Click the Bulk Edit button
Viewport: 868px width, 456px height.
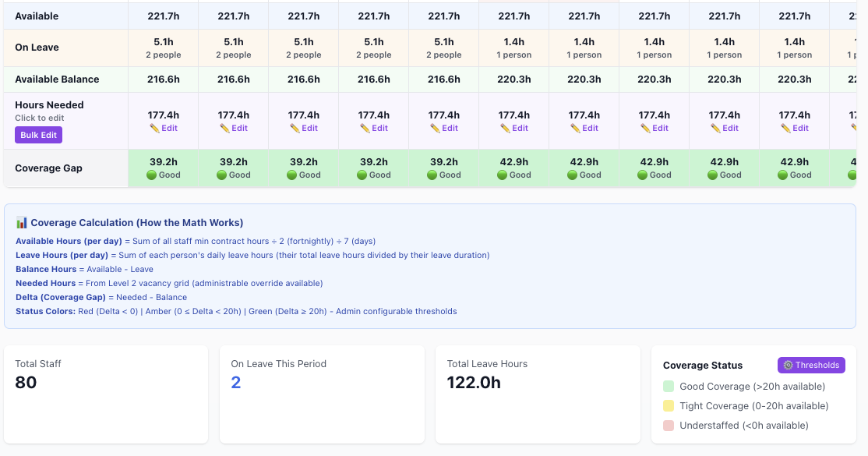pyautogui.click(x=37, y=135)
